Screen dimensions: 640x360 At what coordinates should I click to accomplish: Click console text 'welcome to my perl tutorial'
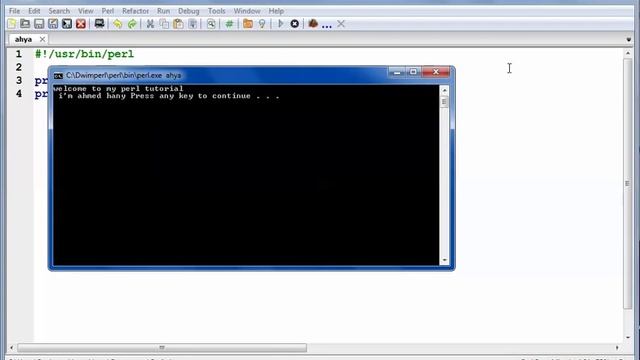(118, 89)
